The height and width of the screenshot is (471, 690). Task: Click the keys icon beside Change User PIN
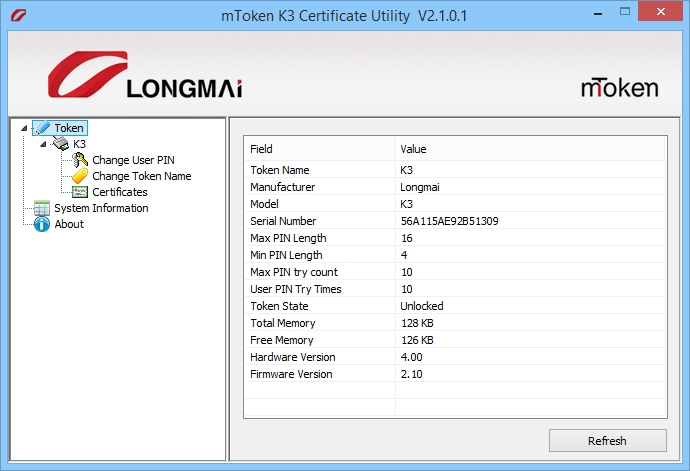tap(80, 160)
